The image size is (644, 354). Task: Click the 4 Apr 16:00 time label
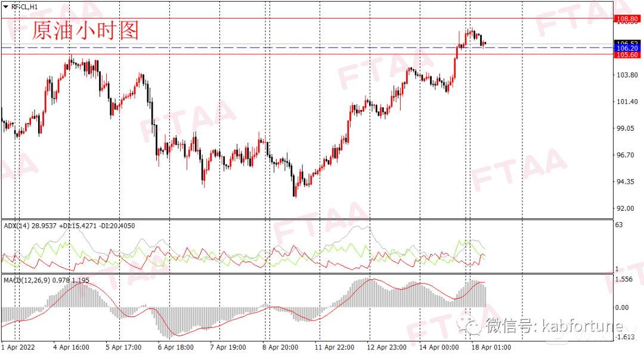[71, 347]
